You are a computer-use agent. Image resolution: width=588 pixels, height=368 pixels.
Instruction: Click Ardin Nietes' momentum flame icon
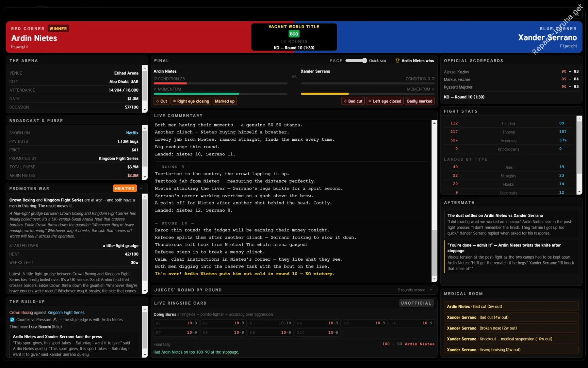pyautogui.click(x=155, y=89)
